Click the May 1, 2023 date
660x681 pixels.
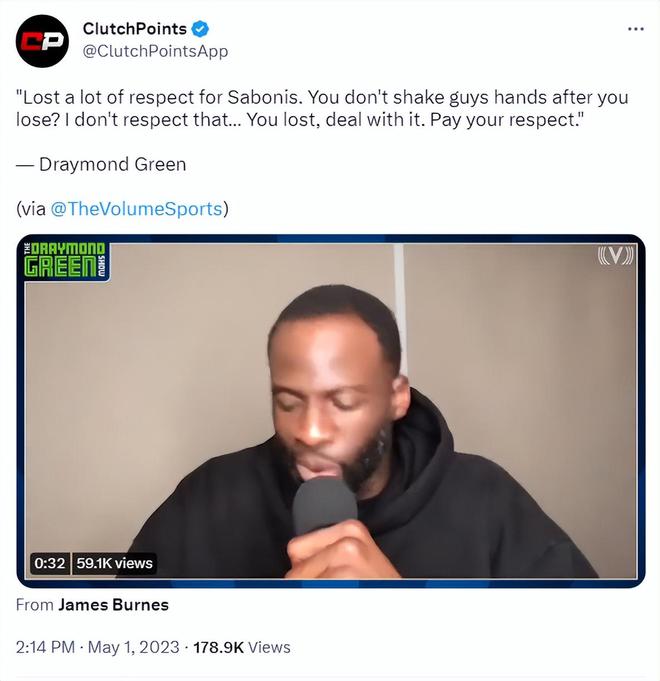(134, 647)
